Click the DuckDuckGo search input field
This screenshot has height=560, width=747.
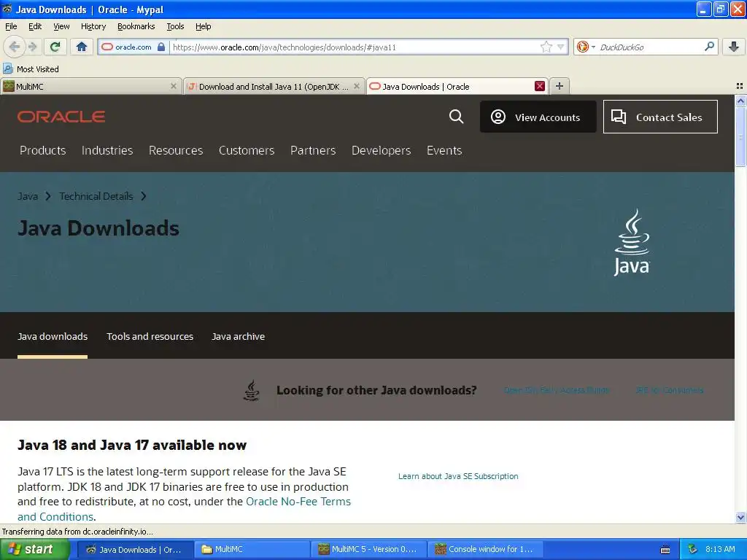pyautogui.click(x=650, y=47)
